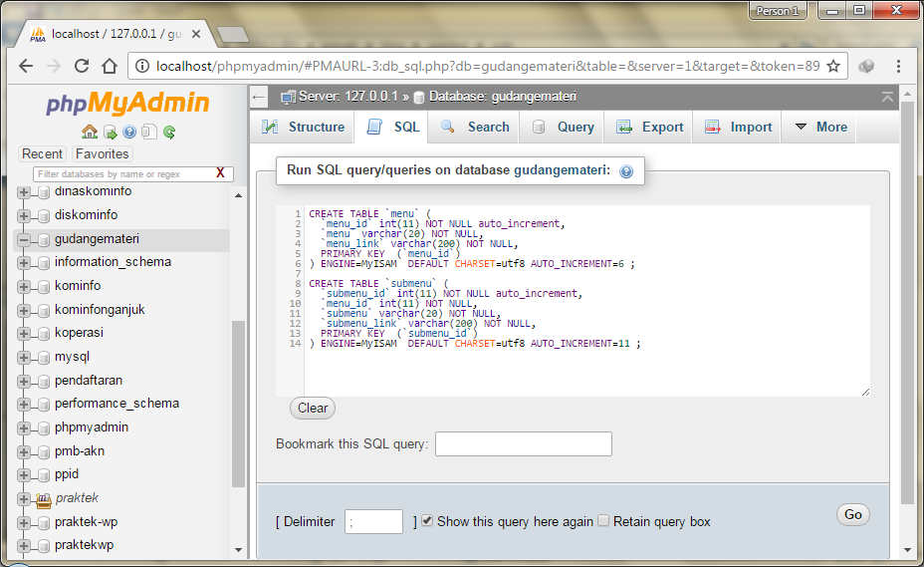Expand phpmyadmin database node
Viewport: 924px width, 567px height.
(24, 428)
